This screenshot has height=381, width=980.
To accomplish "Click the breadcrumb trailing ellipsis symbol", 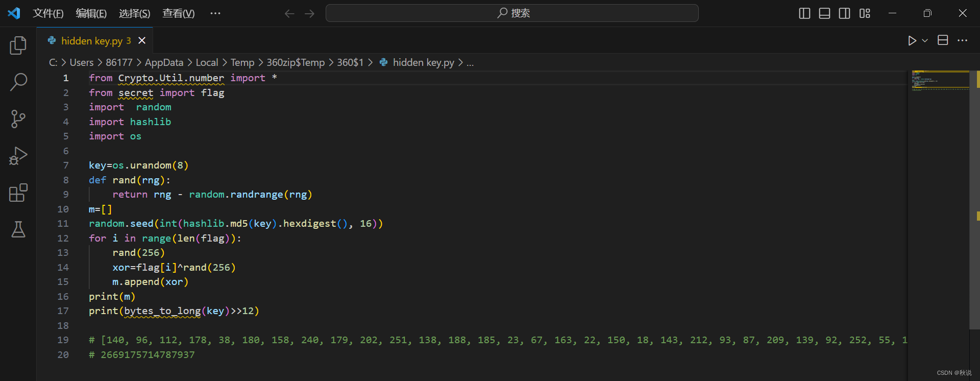I will (470, 63).
